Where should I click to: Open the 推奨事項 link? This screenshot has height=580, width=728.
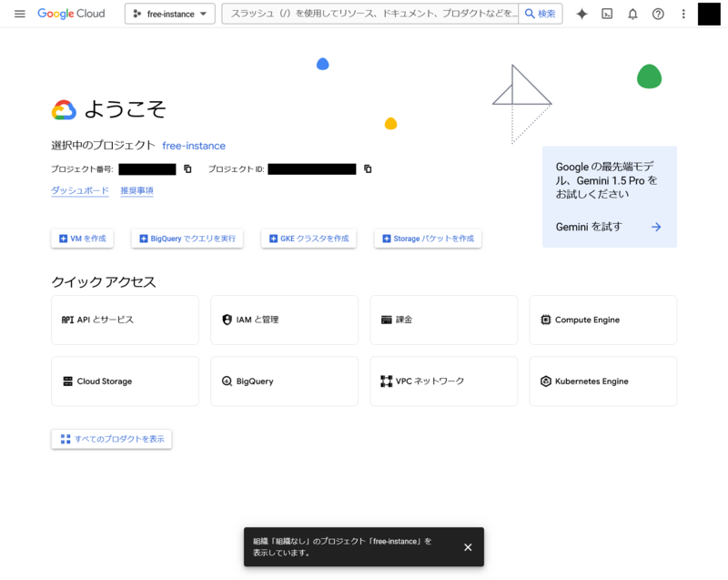(137, 190)
